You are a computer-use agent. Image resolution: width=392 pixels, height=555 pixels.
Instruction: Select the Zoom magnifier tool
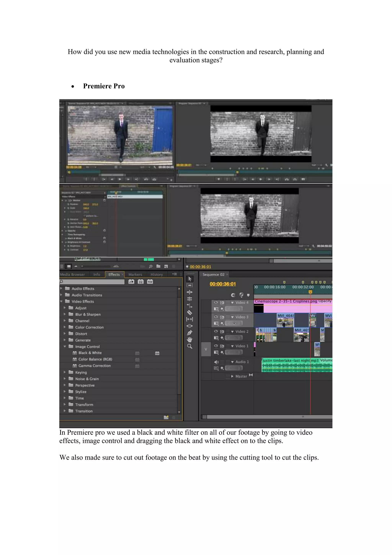click(x=190, y=346)
